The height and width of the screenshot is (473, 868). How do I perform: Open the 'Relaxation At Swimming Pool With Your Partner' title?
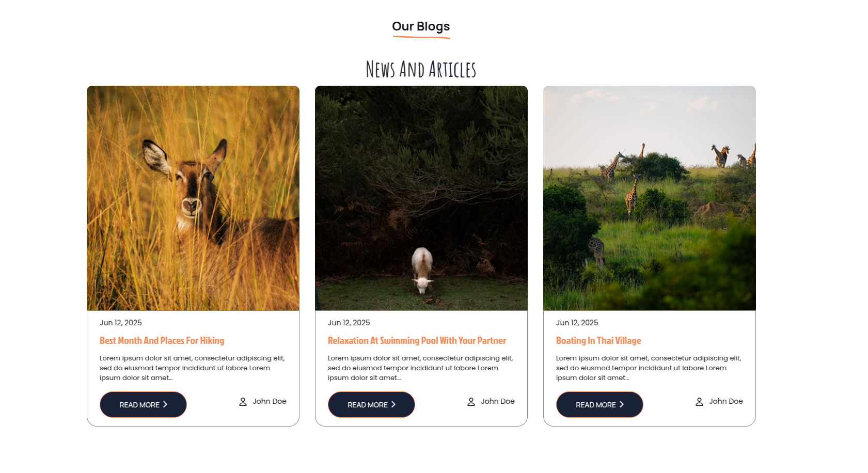pyautogui.click(x=417, y=341)
